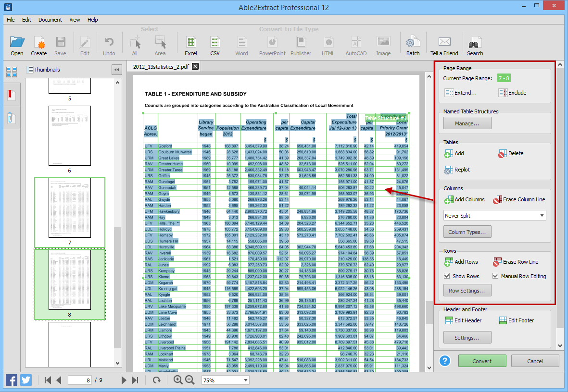
Task: Open the zoom percentage dropdown
Action: 225,380
